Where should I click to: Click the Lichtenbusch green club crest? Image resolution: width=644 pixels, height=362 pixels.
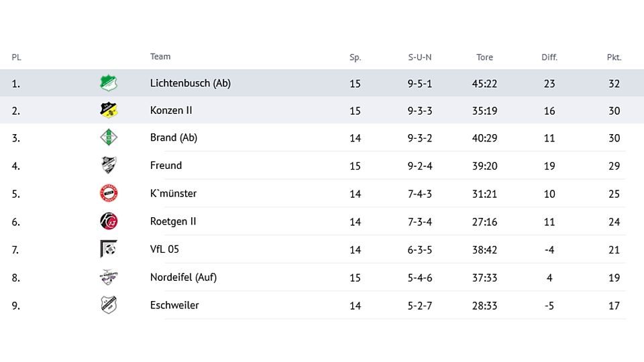point(109,83)
